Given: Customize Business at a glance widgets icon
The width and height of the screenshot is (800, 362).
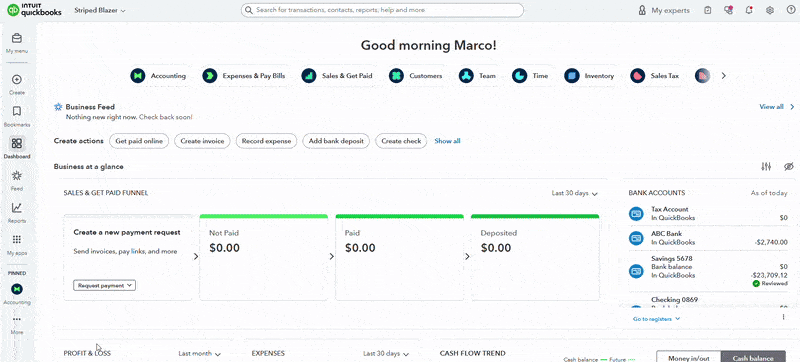Looking at the screenshot, I should pyautogui.click(x=766, y=167).
